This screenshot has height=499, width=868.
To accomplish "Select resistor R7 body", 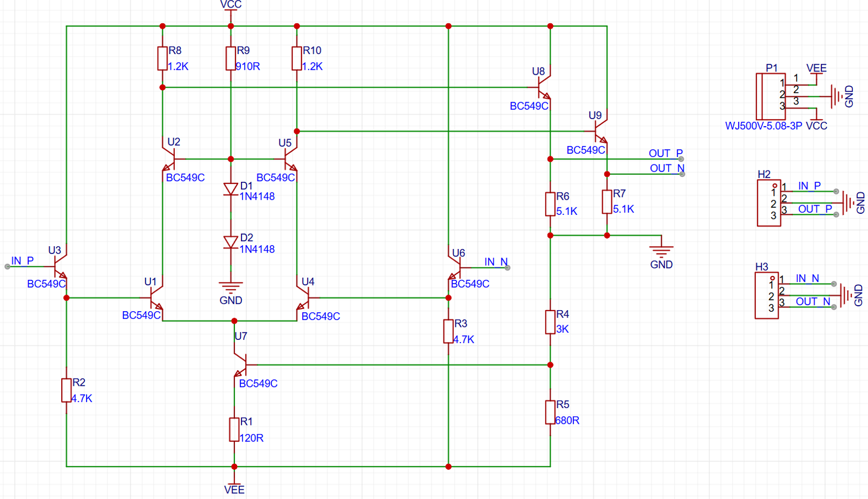I will 607,201.
